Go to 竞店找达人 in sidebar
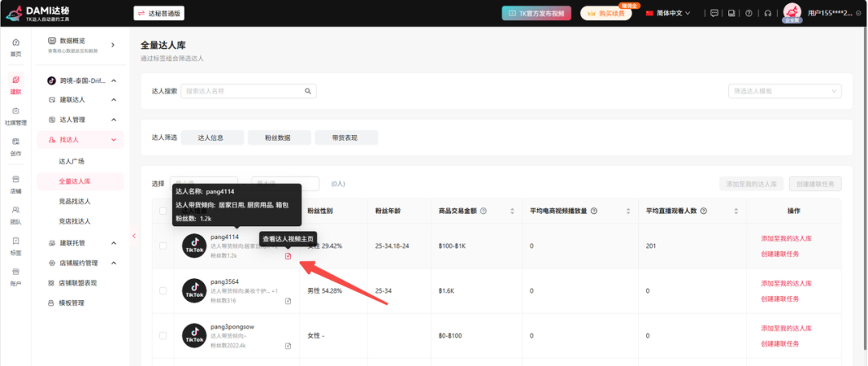The width and height of the screenshot is (868, 366). coord(75,221)
